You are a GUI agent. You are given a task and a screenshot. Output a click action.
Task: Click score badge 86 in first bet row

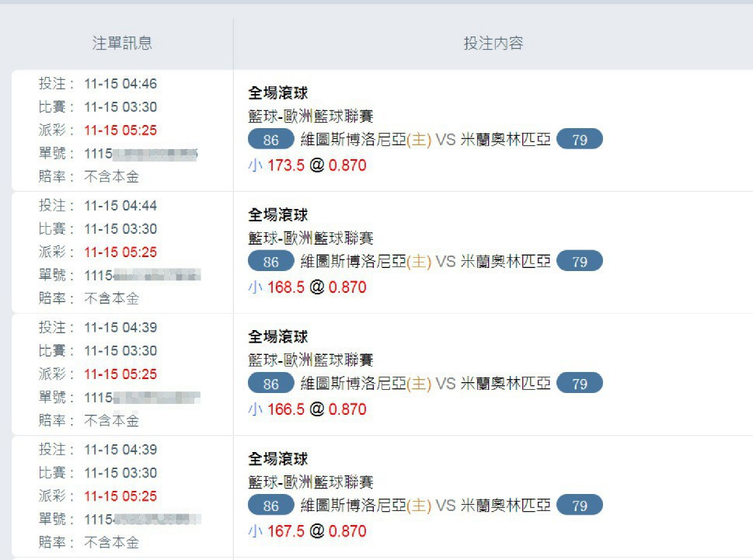(x=271, y=140)
